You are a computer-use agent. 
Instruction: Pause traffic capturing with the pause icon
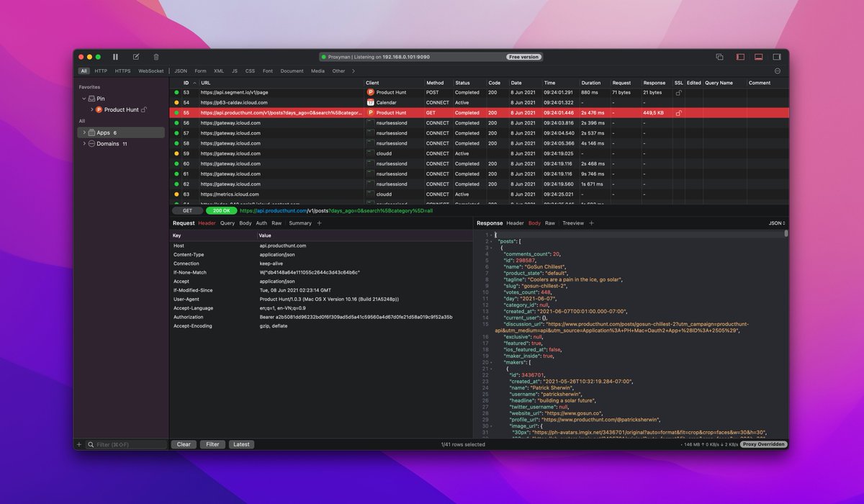[114, 56]
